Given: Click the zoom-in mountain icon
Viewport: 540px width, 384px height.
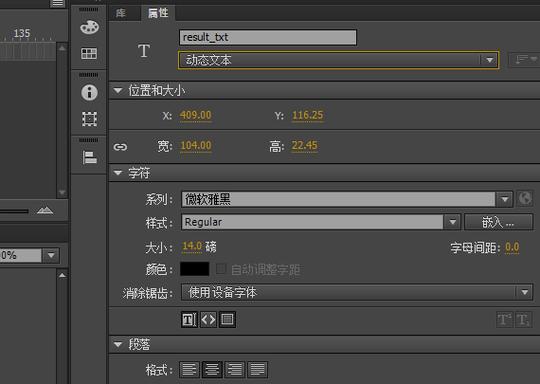Looking at the screenshot, I should point(45,210).
